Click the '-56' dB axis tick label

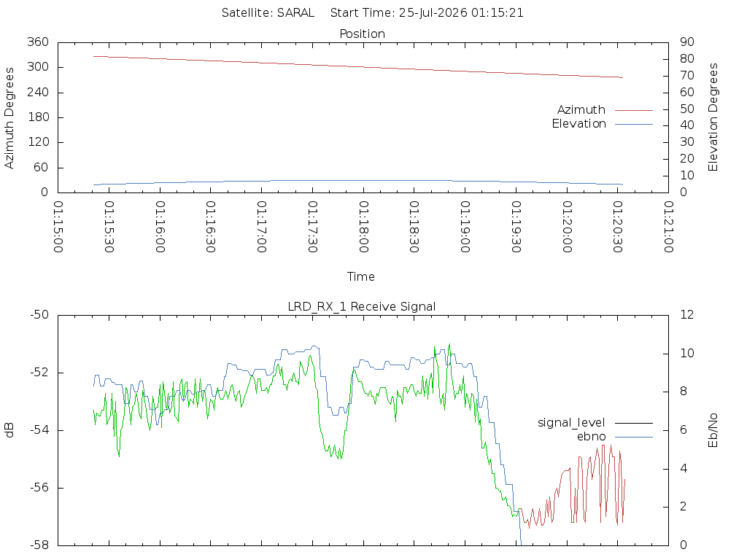tap(39, 488)
